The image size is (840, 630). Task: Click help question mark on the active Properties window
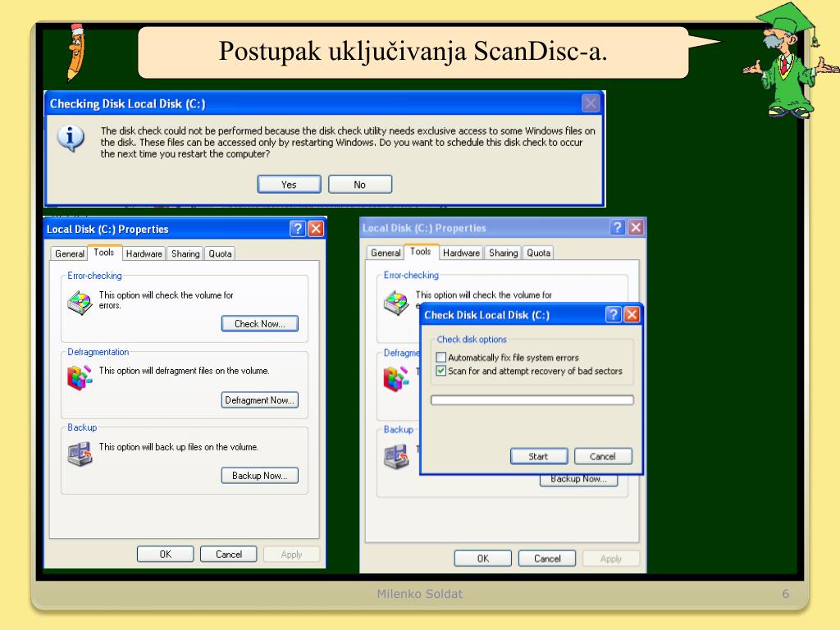297,229
